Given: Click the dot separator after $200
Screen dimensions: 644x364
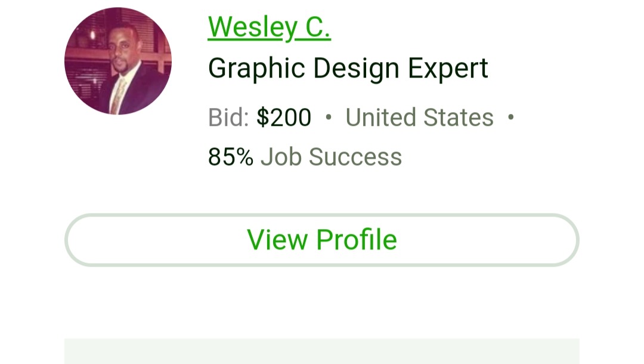Looking at the screenshot, I should pos(329,118).
